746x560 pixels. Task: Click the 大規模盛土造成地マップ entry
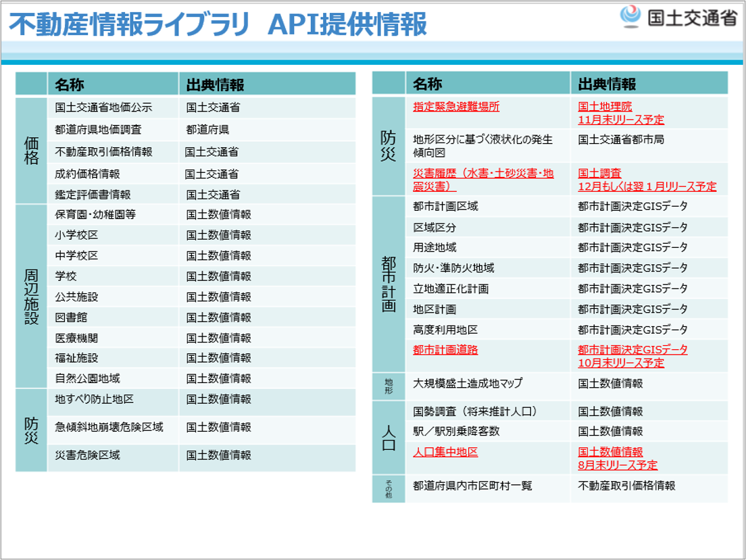[468, 384]
